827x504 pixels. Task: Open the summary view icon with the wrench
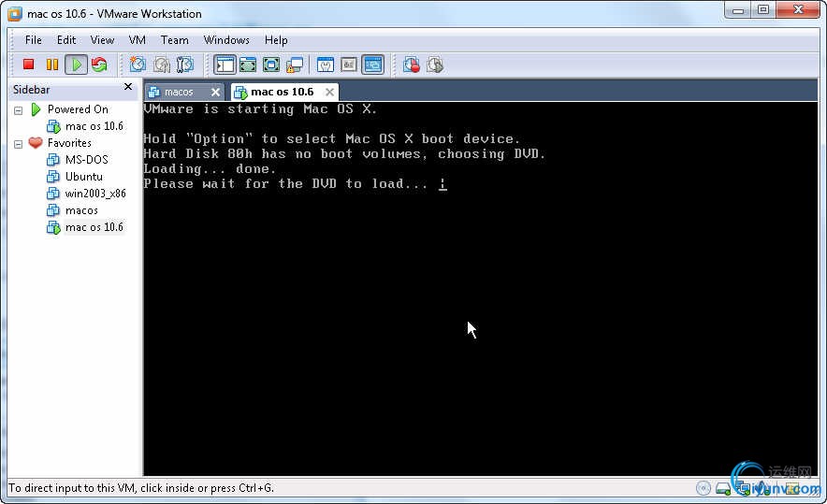pyautogui.click(x=326, y=65)
